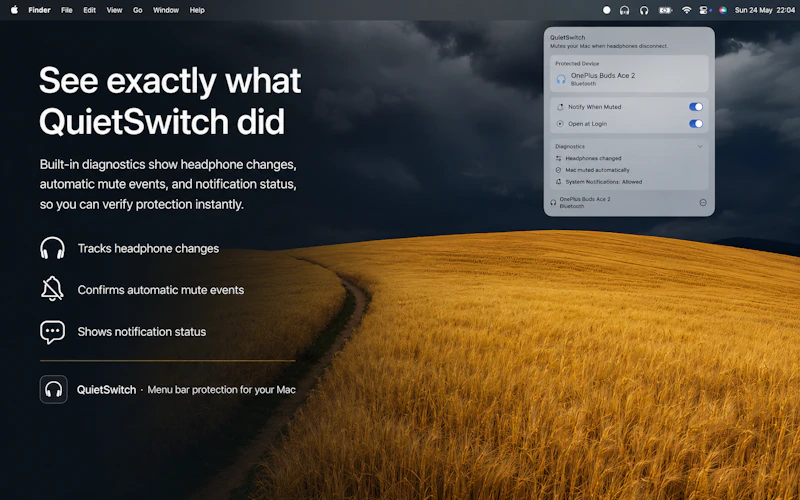Collapse the Diagnostics section chevron
The image size is (800, 500).
[x=700, y=146]
